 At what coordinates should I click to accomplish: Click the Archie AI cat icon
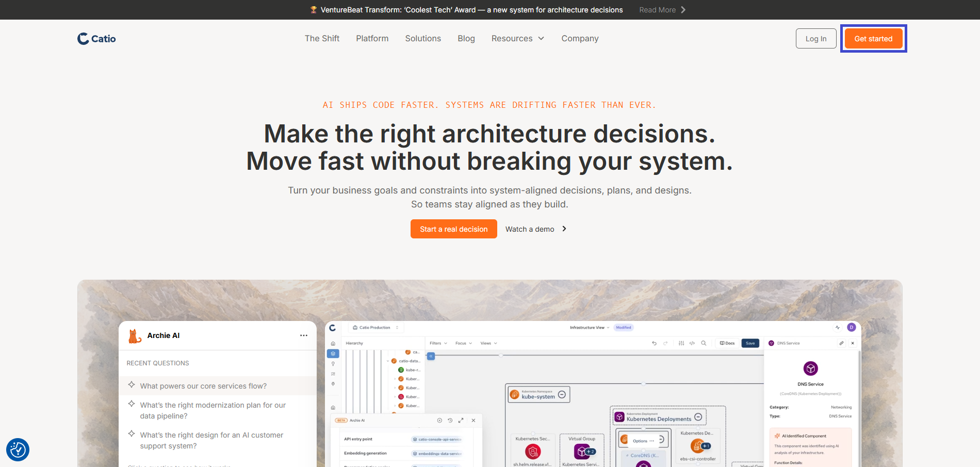point(135,336)
